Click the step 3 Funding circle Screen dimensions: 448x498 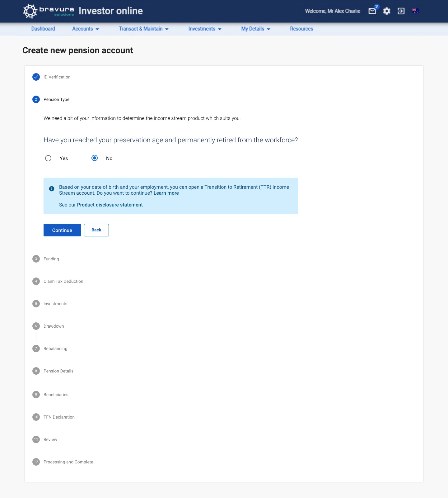click(x=36, y=259)
